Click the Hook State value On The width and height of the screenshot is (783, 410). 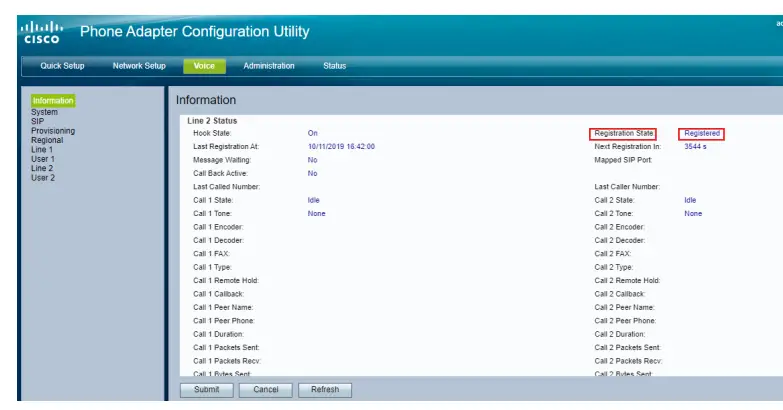point(313,133)
